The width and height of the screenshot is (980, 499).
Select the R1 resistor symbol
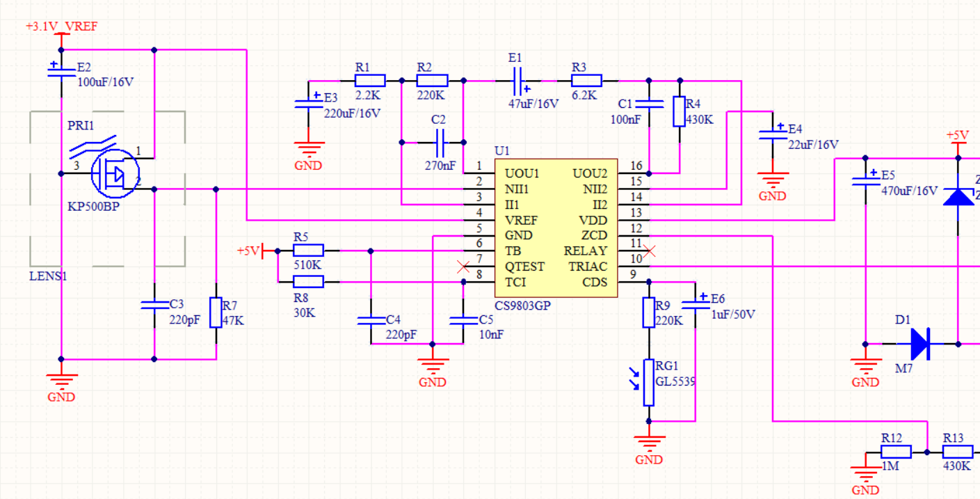(x=370, y=80)
